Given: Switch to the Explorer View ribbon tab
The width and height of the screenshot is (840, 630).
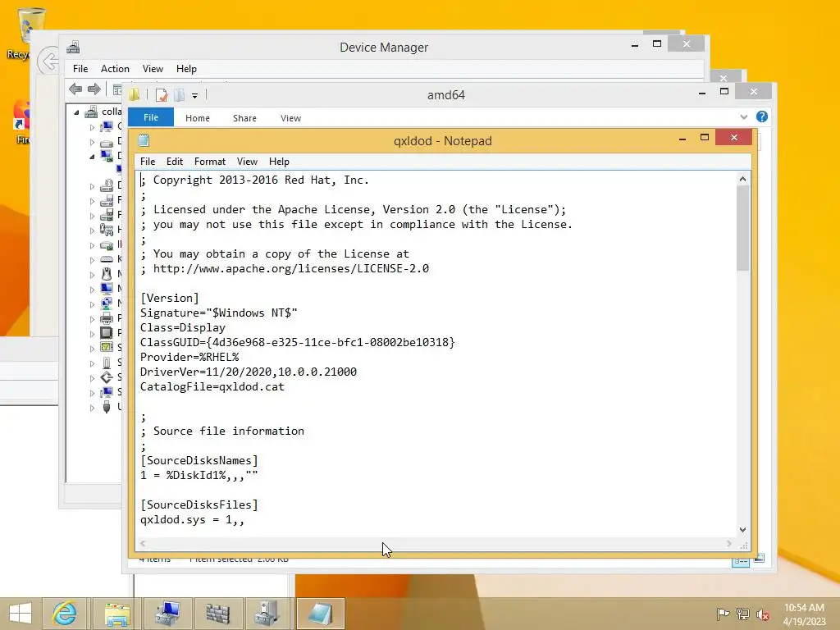Looking at the screenshot, I should tap(290, 118).
